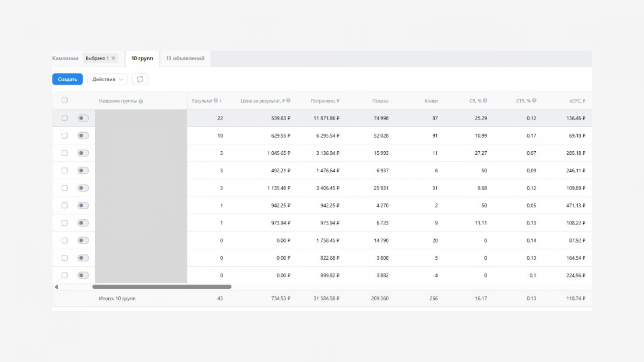This screenshot has width=644, height=362.
Task: Click the CR, % info icon
Action: (x=485, y=101)
